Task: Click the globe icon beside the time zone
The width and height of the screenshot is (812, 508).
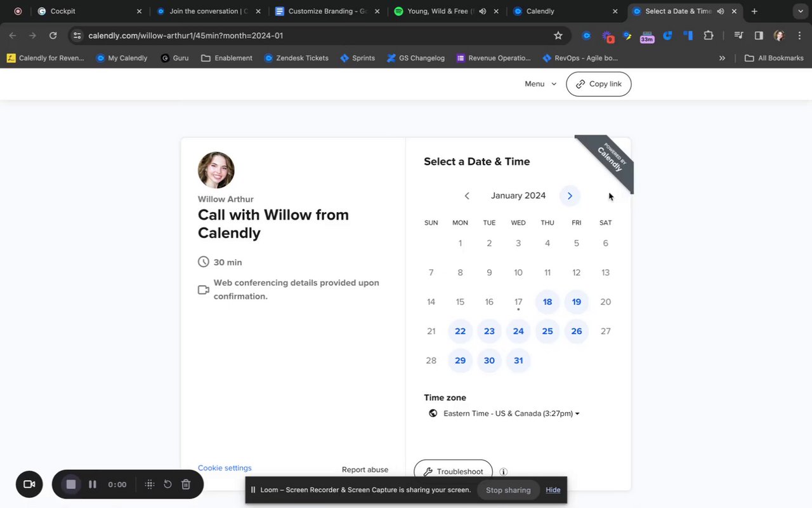Action: 433,413
